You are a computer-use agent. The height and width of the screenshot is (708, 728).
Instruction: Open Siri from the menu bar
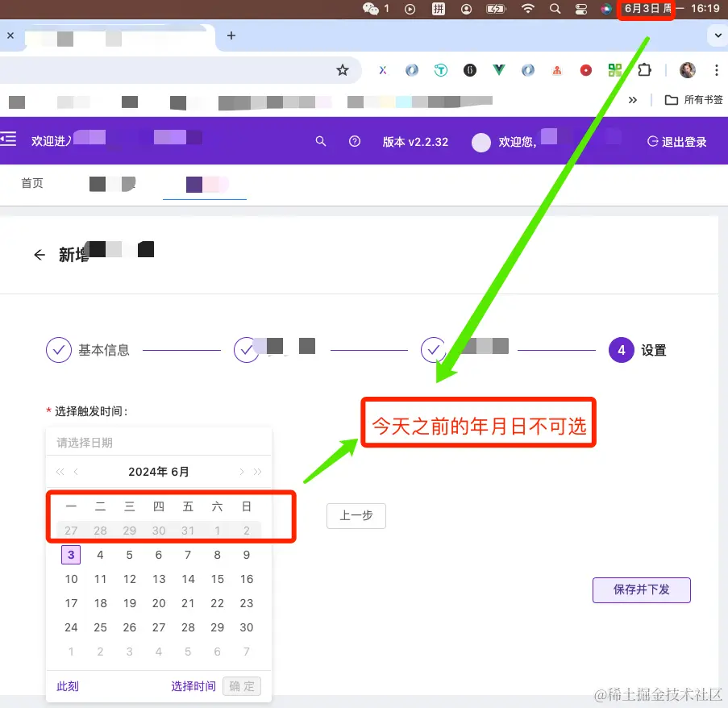click(606, 9)
